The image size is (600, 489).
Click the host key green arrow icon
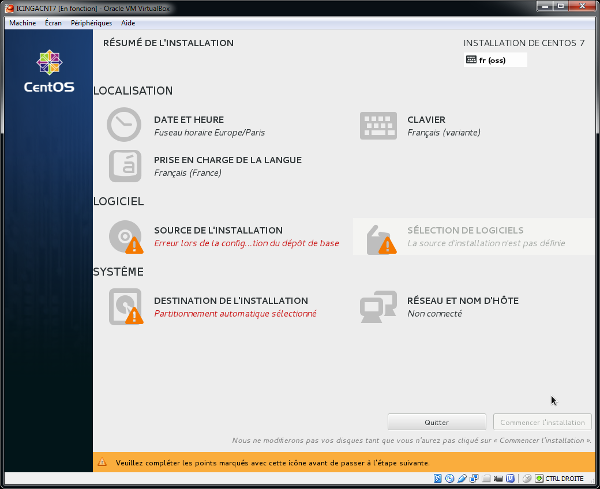pyautogui.click(x=539, y=478)
